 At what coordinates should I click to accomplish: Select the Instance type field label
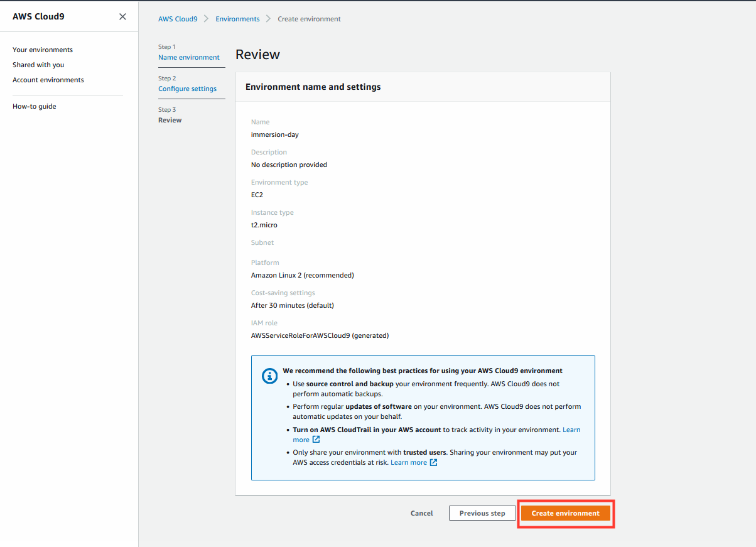point(273,212)
